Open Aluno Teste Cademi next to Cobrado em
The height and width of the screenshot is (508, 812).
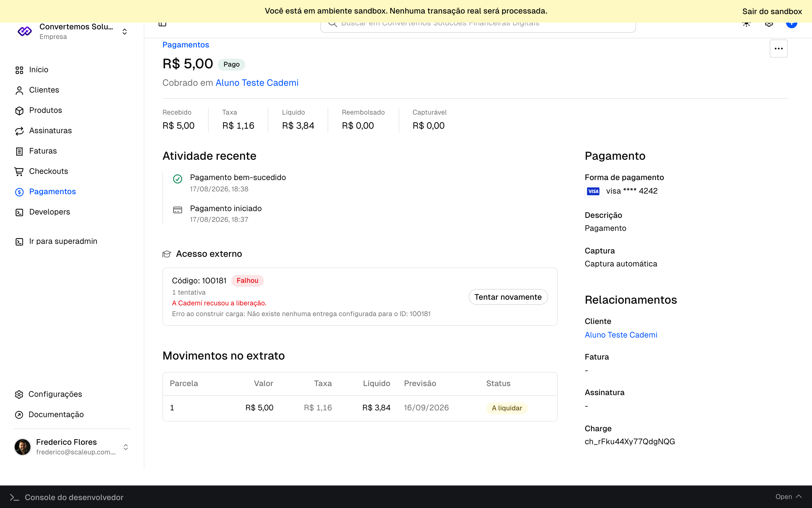257,83
